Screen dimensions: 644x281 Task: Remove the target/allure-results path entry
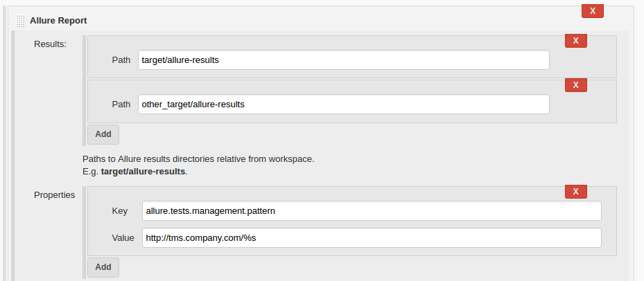(x=576, y=41)
